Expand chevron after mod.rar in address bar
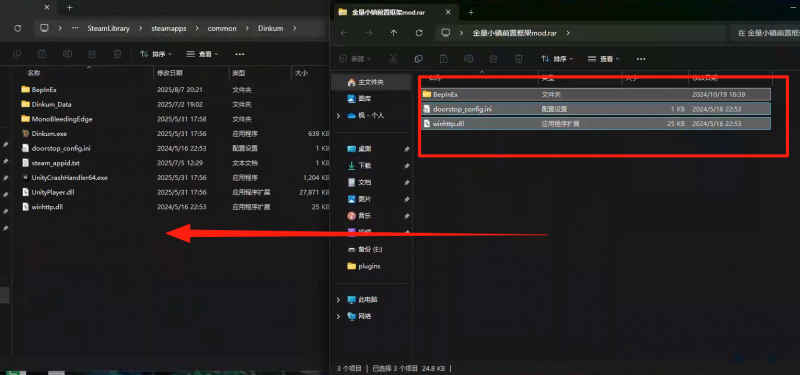 click(568, 33)
